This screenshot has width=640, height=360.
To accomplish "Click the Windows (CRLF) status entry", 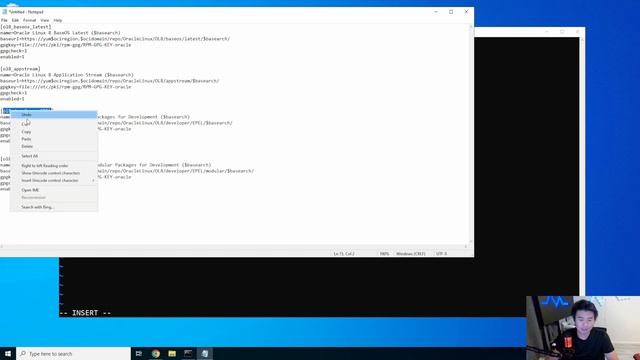I will coord(411,254).
